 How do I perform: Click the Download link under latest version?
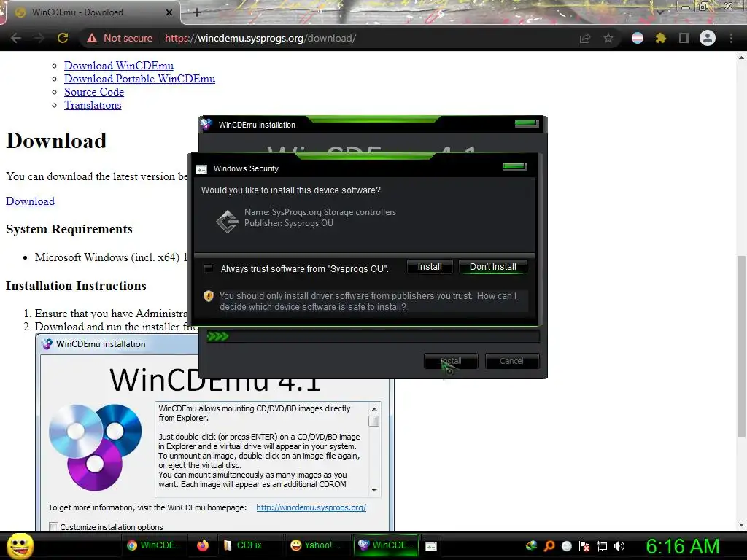point(30,201)
